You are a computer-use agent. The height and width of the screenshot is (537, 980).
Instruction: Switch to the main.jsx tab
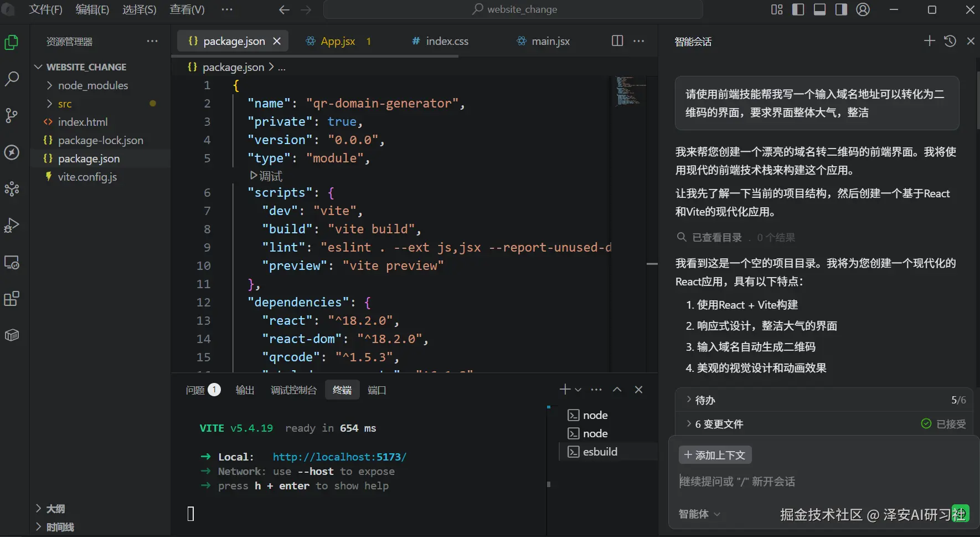click(544, 41)
